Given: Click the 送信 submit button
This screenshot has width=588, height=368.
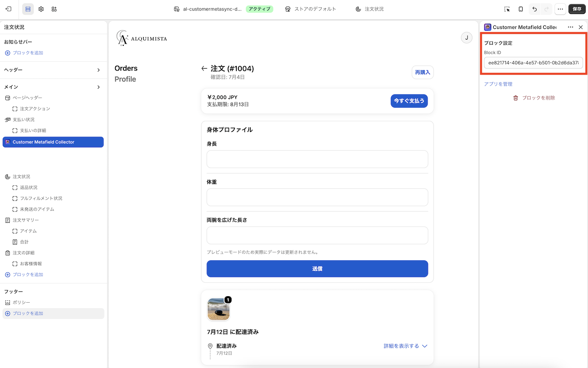Looking at the screenshot, I should pos(317,268).
